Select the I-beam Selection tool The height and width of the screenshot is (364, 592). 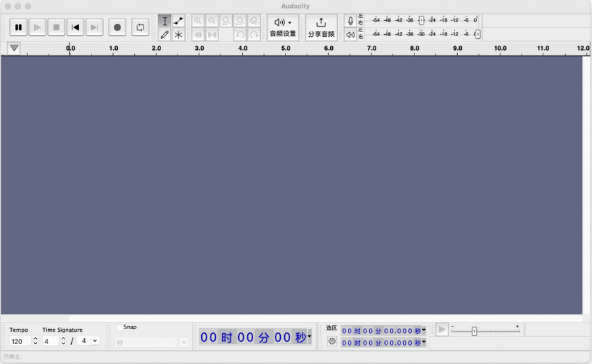tap(164, 21)
